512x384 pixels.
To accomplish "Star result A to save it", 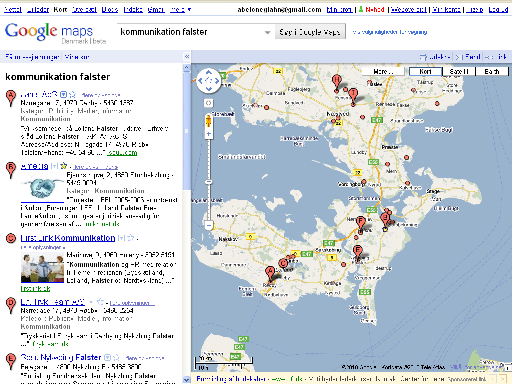I will click(x=72, y=95).
